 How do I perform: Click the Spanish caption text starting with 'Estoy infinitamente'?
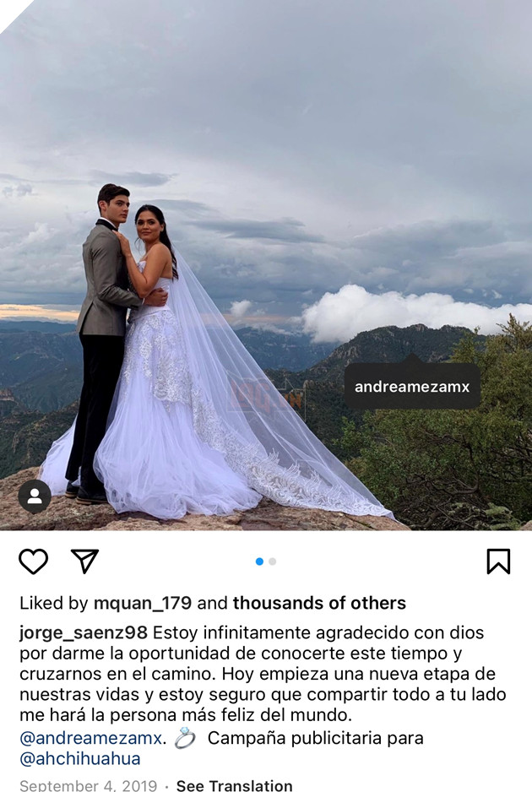(263, 674)
